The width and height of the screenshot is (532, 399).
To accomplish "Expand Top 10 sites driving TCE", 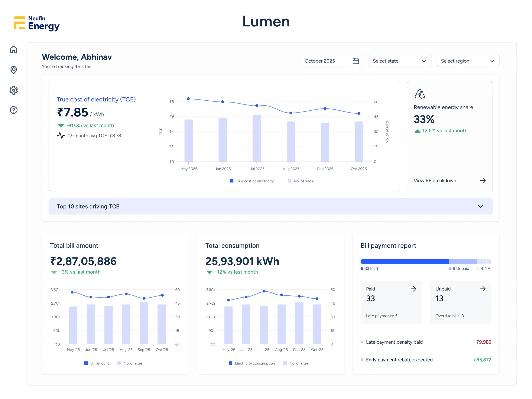I will pyautogui.click(x=270, y=206).
